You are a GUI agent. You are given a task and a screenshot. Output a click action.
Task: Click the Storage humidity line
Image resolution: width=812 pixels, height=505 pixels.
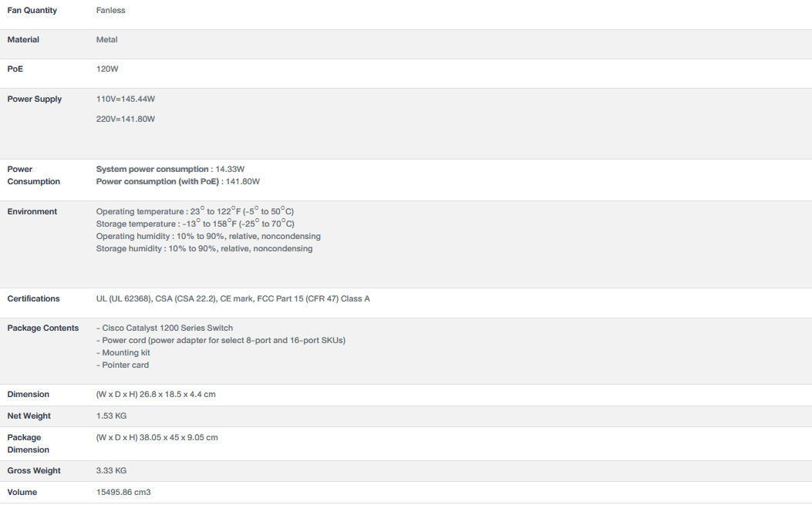[204, 249]
